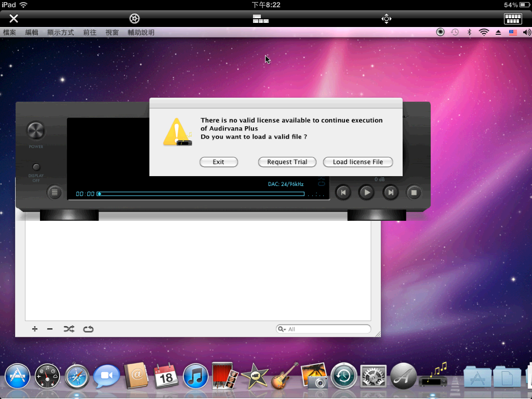This screenshot has width=532, height=399.
Task: Open Photo Booth from the Dock
Action: (x=224, y=376)
